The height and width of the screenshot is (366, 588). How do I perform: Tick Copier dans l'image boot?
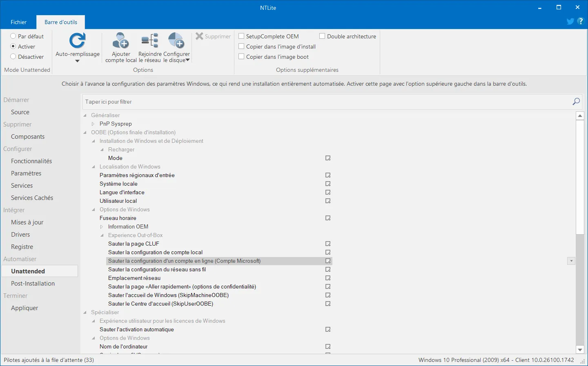pyautogui.click(x=241, y=56)
